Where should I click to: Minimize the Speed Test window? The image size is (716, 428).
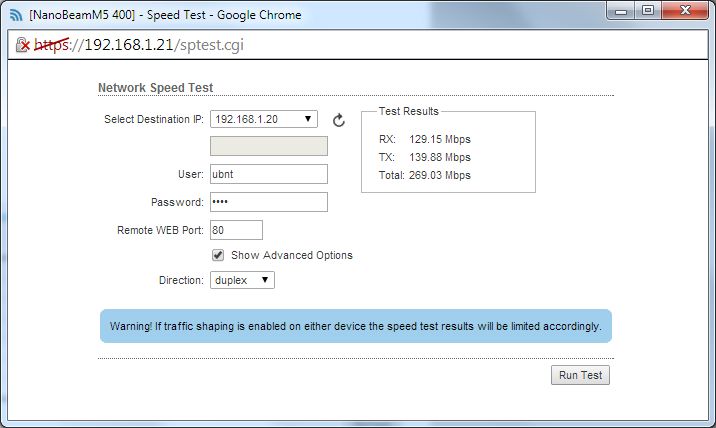[621, 11]
